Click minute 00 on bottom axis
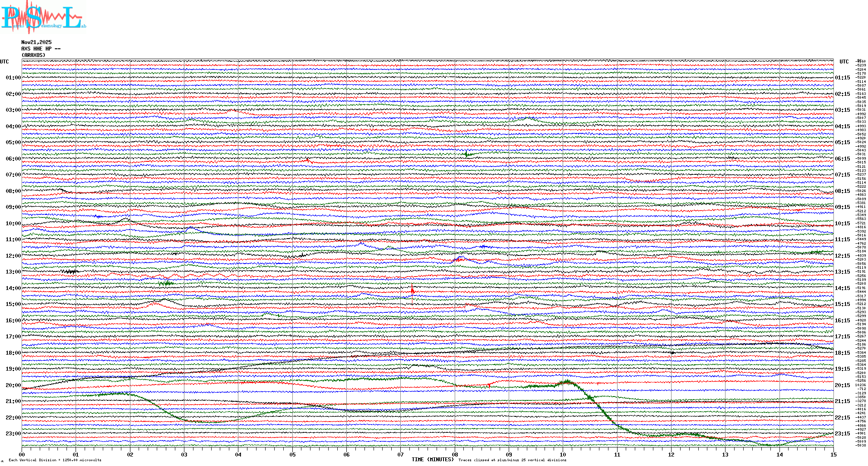868x466 pixels. [22, 454]
